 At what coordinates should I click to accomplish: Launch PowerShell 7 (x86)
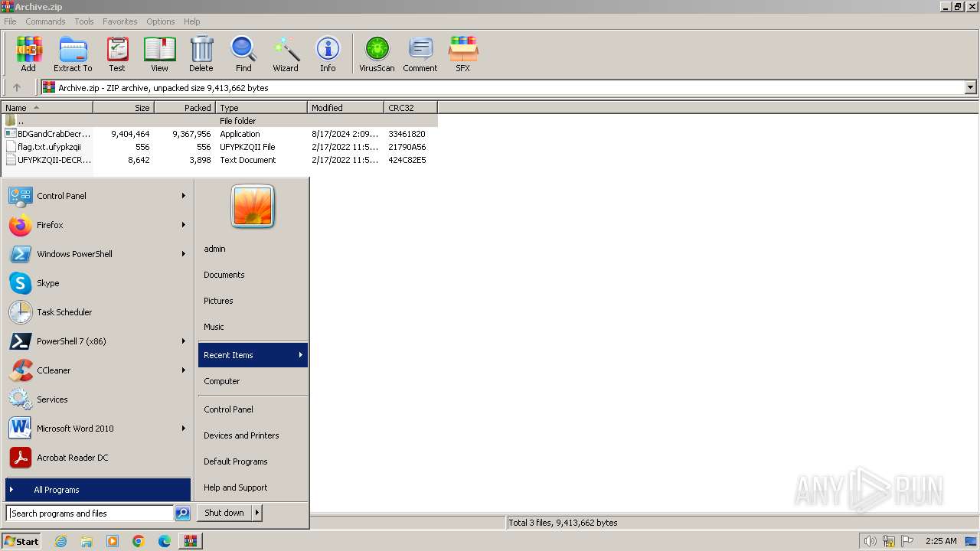pyautogui.click(x=98, y=341)
